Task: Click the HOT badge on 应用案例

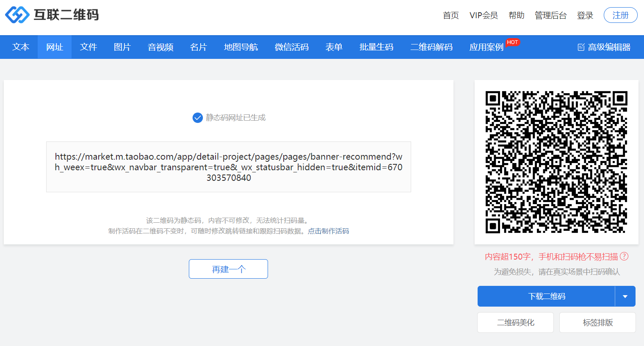Action: (512, 42)
